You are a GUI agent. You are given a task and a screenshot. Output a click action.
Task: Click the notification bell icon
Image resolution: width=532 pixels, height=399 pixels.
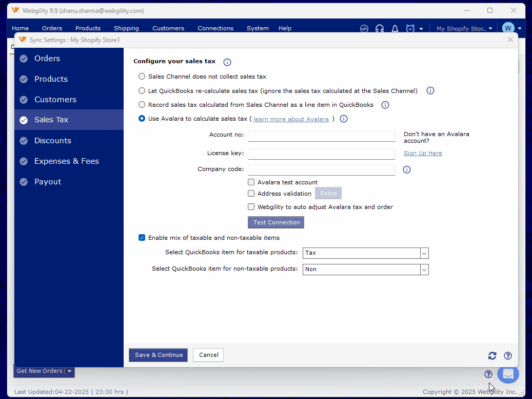coord(395,29)
